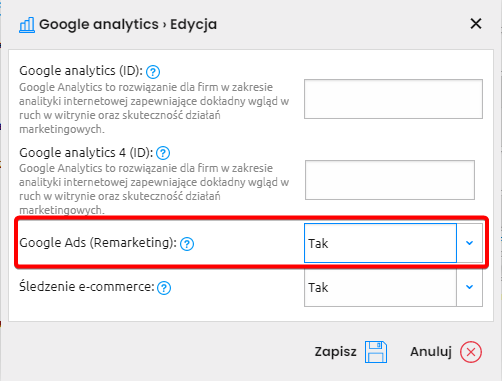Image resolution: width=502 pixels, height=381 pixels.
Task: Select the Google analytics (ID) label
Action: (81, 71)
